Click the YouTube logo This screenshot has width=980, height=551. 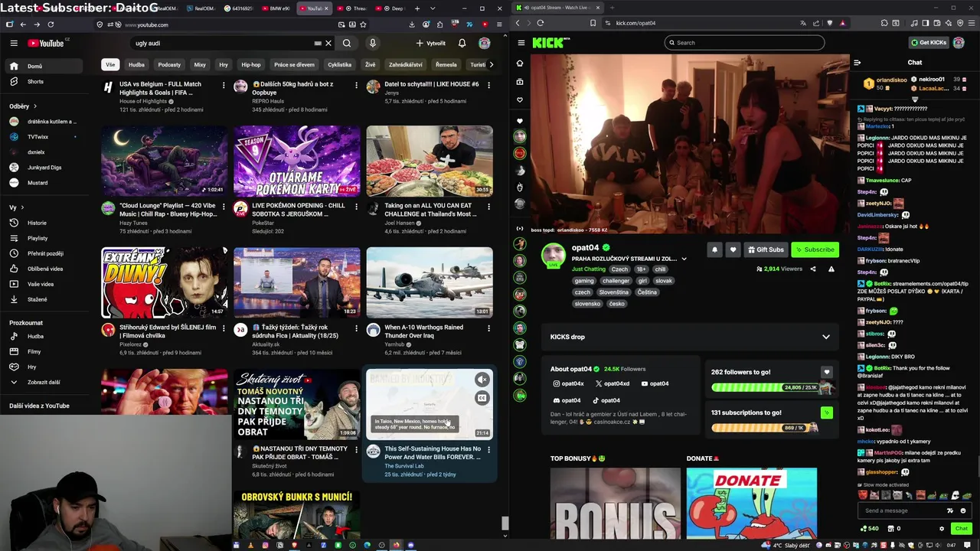46,43
